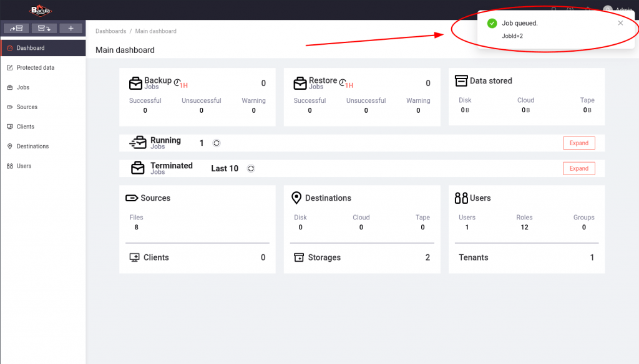The width and height of the screenshot is (639, 364).
Task: Click the Dashboards breadcrumb link
Action: coord(110,31)
